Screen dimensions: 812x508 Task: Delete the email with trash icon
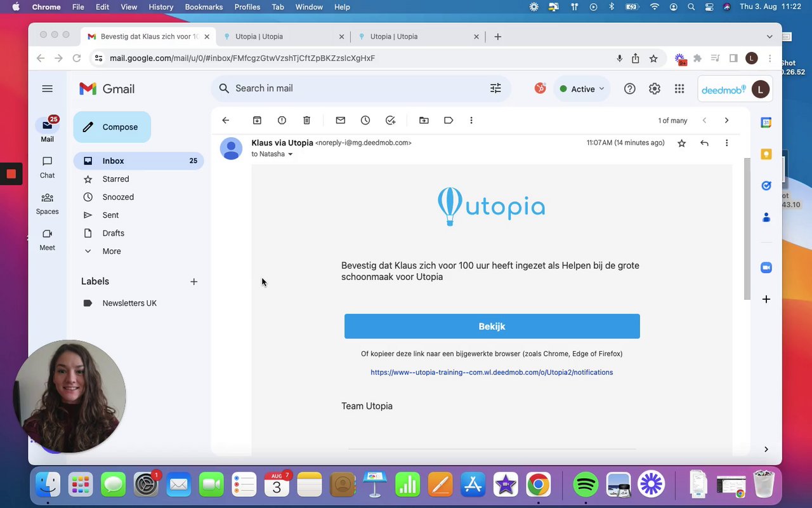[306, 120]
